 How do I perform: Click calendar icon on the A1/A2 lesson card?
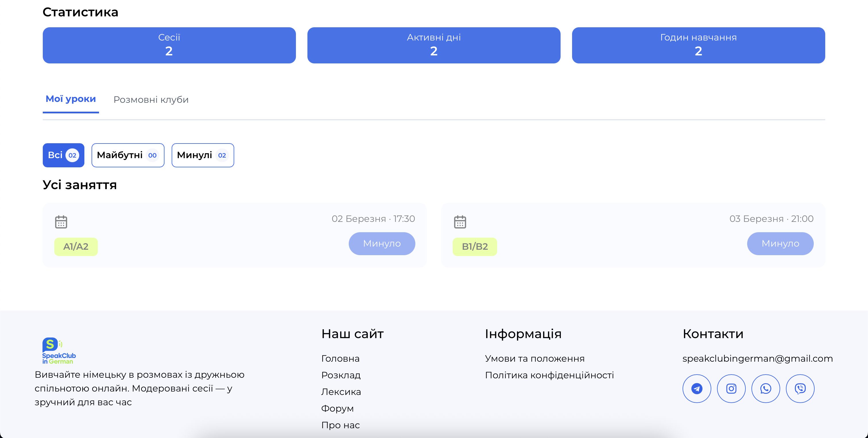tap(61, 222)
